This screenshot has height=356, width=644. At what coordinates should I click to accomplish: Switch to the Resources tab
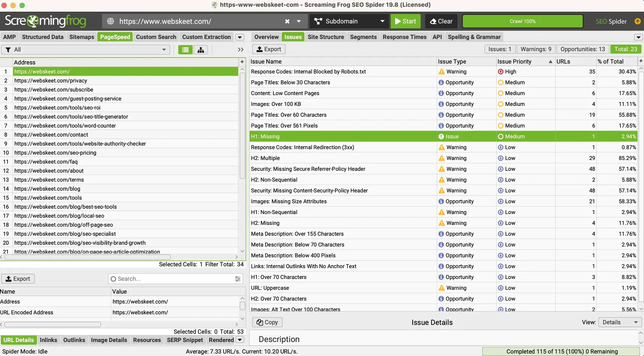click(x=147, y=340)
